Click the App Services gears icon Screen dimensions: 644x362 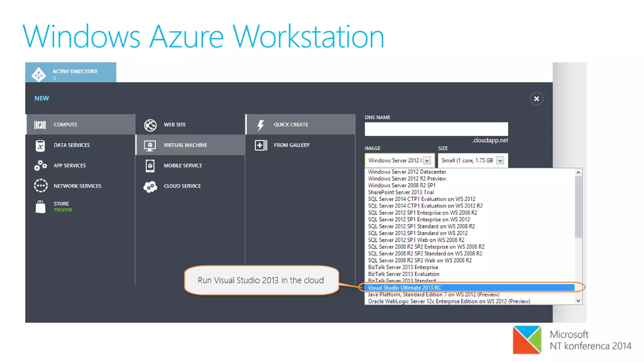pos(40,166)
